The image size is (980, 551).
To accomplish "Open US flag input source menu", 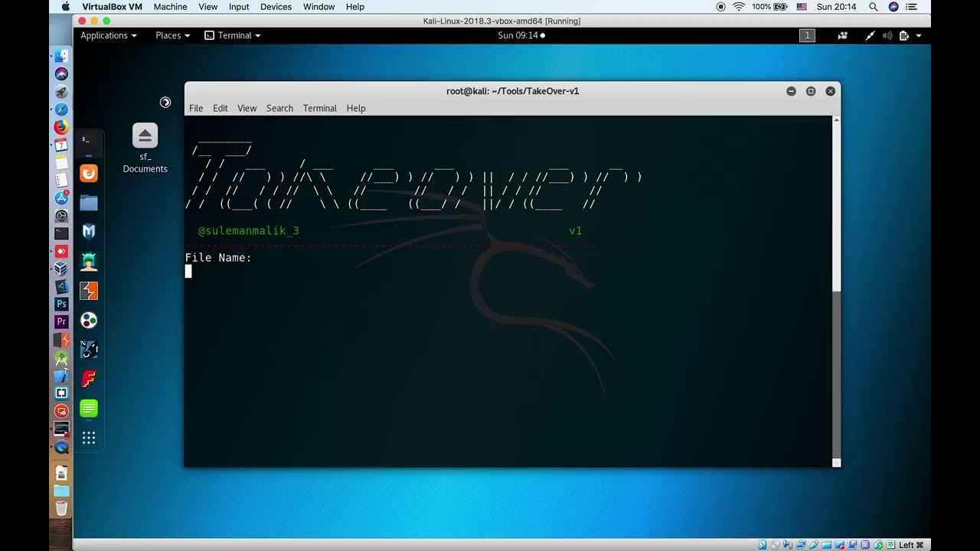I will (802, 7).
